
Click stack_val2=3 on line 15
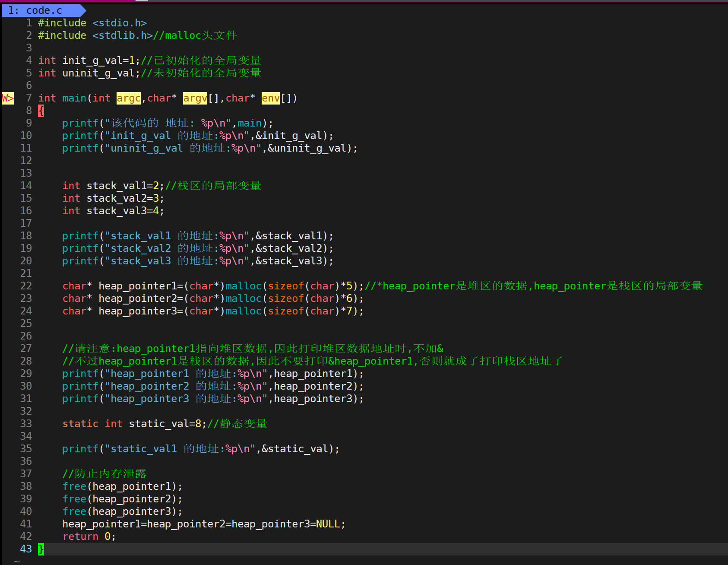123,198
